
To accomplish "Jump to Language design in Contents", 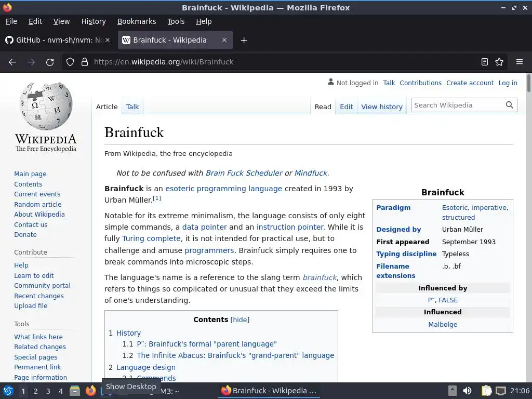I will 146,367.
